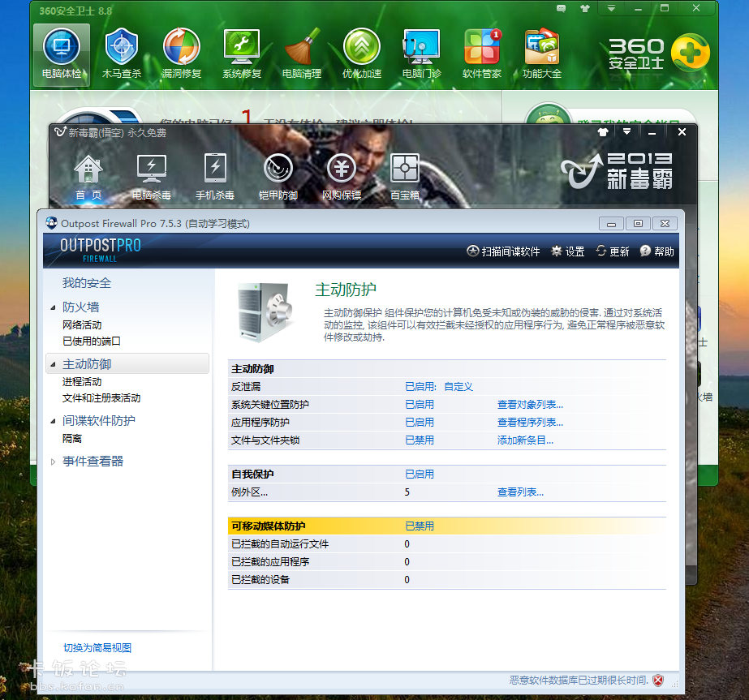This screenshot has height=700, width=749.
Task: Open the 360 skin shirt icon
Action: tap(585, 9)
